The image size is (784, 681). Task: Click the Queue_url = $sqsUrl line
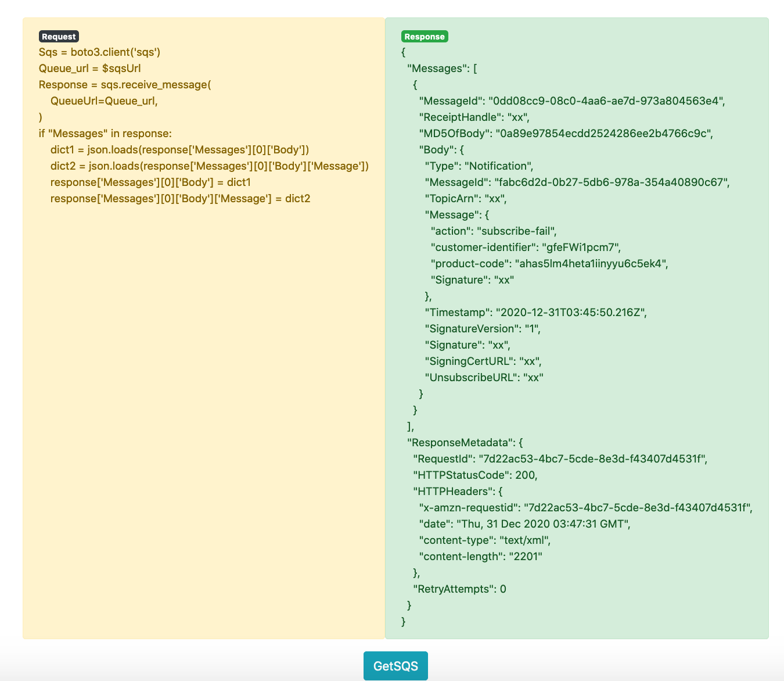point(90,69)
